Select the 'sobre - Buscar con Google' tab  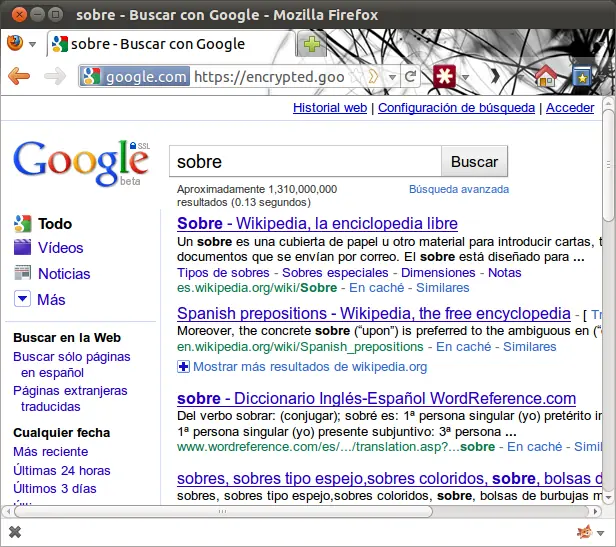tap(171, 44)
